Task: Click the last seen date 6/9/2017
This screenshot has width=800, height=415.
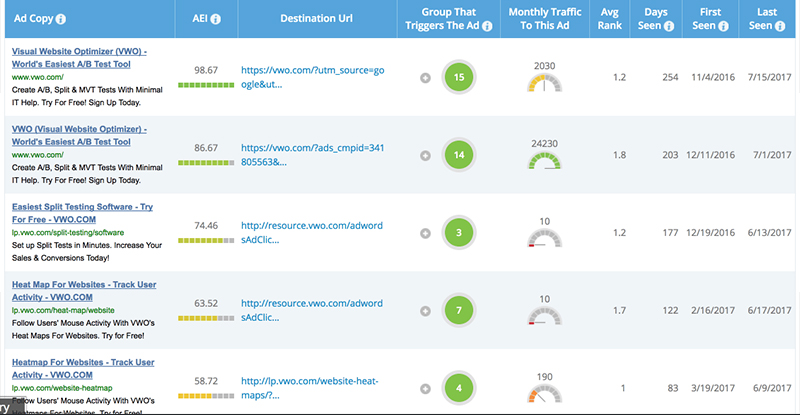Action: pyautogui.click(x=772, y=388)
